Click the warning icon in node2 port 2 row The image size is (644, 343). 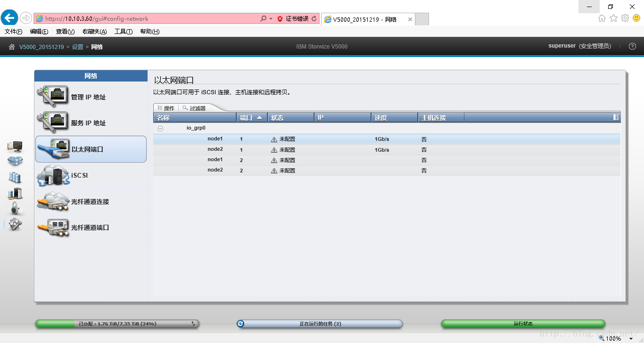(x=274, y=171)
